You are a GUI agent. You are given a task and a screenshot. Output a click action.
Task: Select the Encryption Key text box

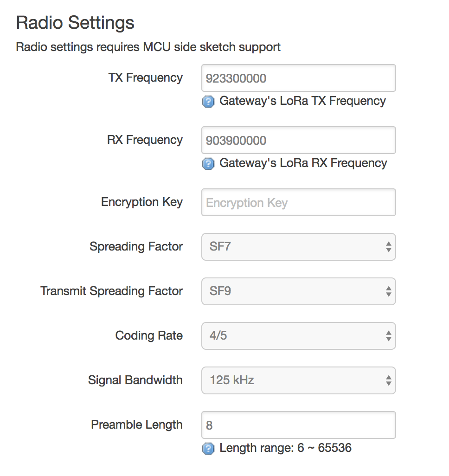click(x=298, y=202)
